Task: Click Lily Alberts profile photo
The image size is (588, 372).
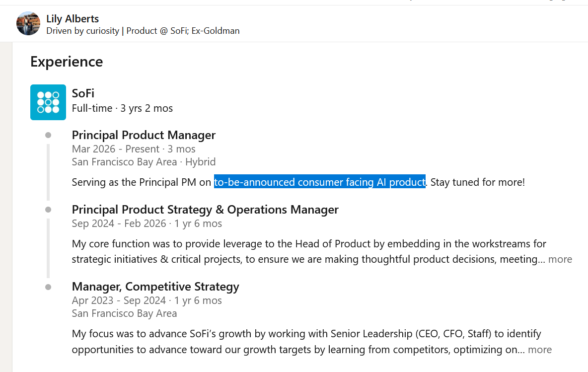Action: tap(28, 23)
